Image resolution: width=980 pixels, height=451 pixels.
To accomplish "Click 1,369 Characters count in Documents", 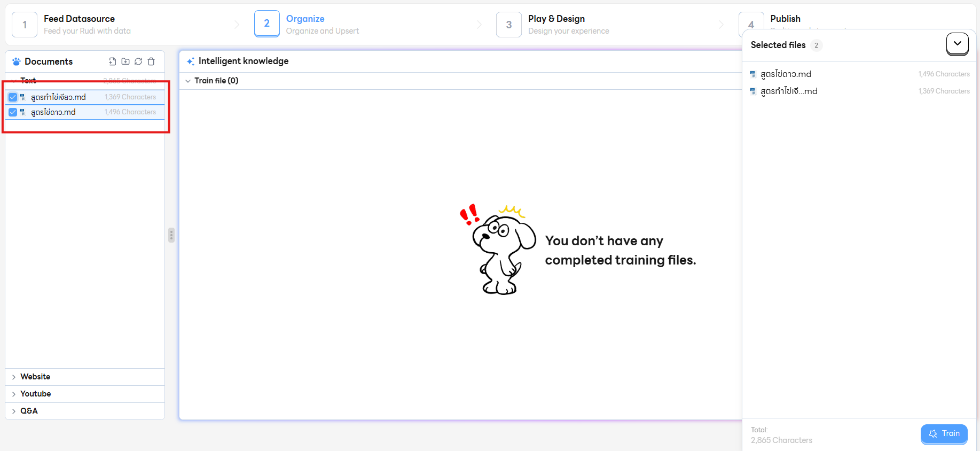I will [x=130, y=97].
